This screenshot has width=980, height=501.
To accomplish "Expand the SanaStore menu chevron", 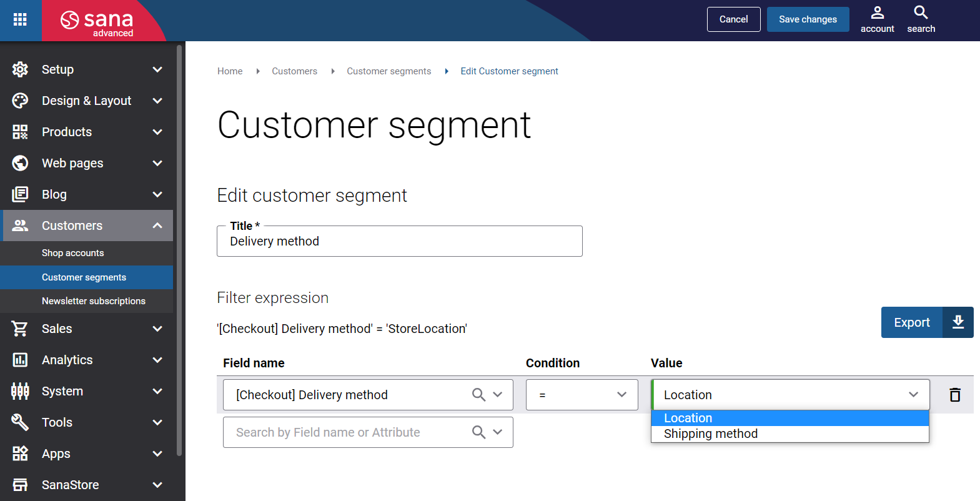I will pyautogui.click(x=157, y=485).
